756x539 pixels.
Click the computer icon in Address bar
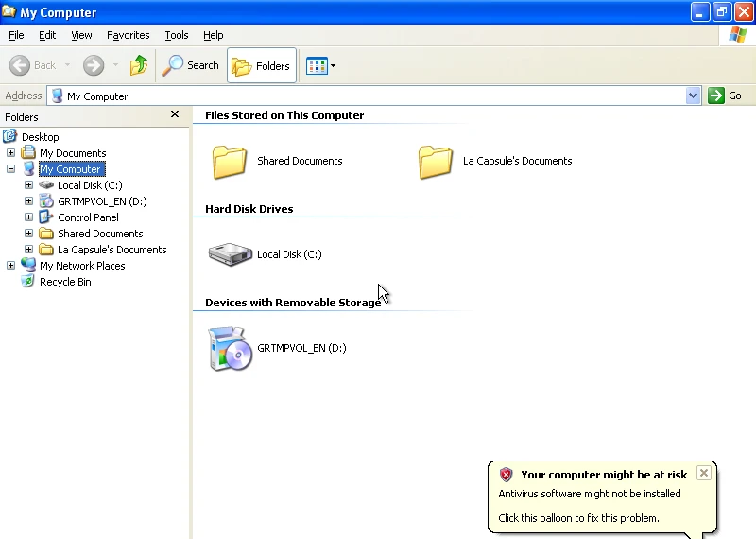[57, 96]
